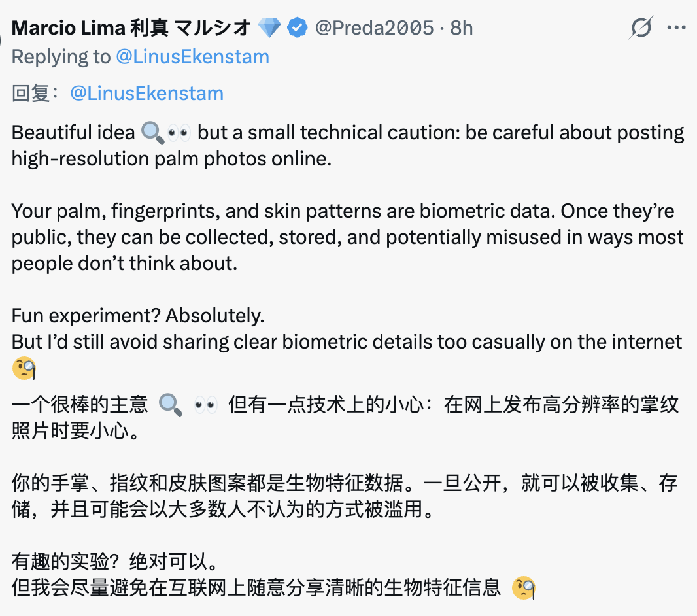Screen dimensions: 697x616
Task: Open the tweet via the 8h timestamp
Action: pos(466,27)
